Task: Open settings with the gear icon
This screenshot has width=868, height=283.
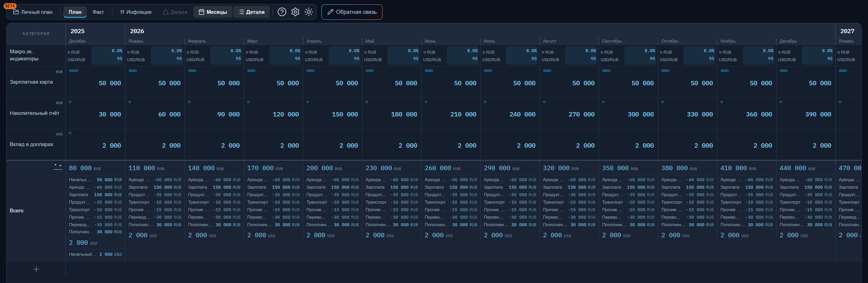Action: tap(295, 12)
